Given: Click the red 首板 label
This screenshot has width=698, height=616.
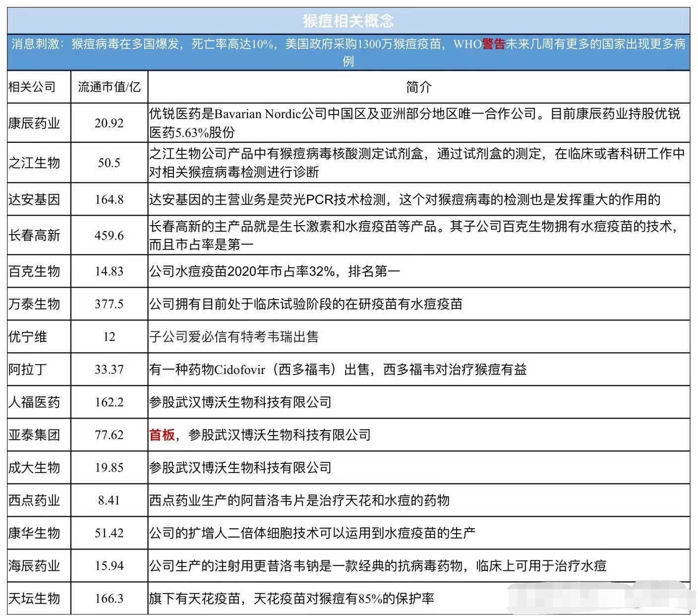Looking at the screenshot, I should click(x=162, y=435).
